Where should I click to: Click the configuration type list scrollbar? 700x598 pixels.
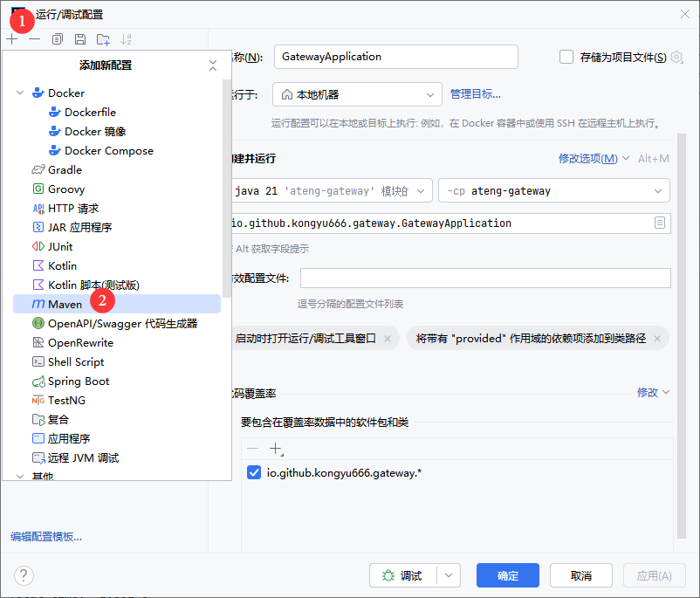coord(227,175)
